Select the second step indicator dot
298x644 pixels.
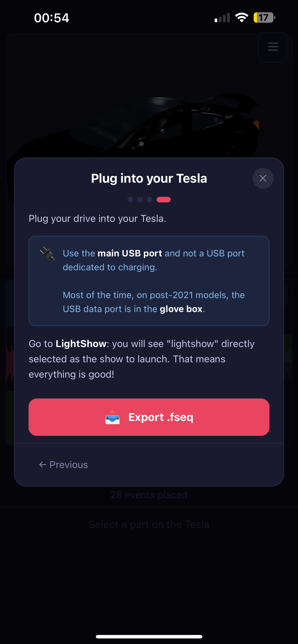click(140, 200)
